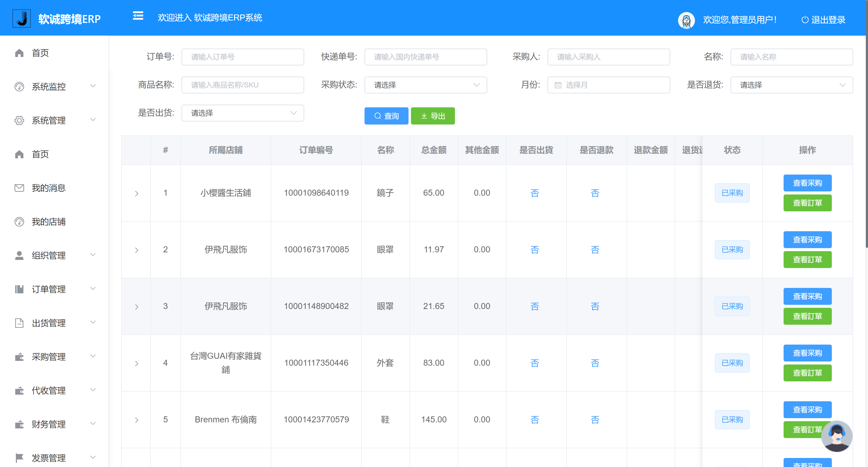Focus the 采购人 input field
The height and width of the screenshot is (467, 868).
[608, 57]
